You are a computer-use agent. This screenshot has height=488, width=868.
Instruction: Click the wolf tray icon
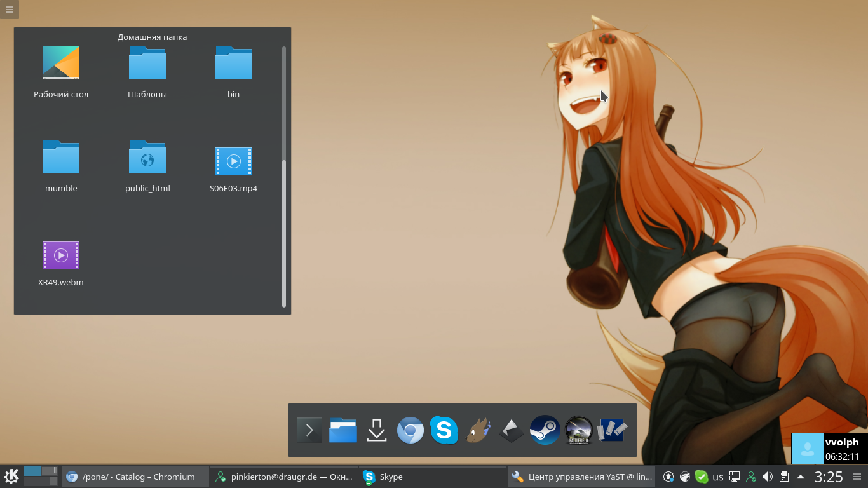click(685, 477)
